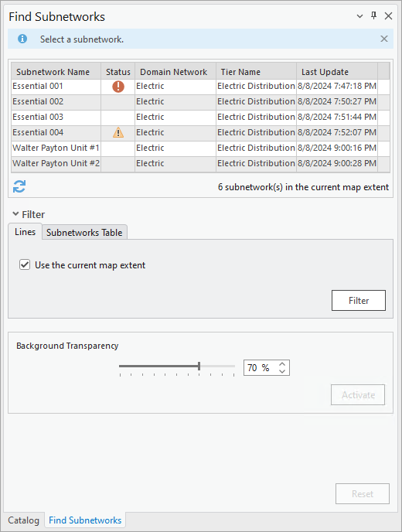The height and width of the screenshot is (532, 402).
Task: Switch to the Subnetworks Table tab
Action: [84, 233]
